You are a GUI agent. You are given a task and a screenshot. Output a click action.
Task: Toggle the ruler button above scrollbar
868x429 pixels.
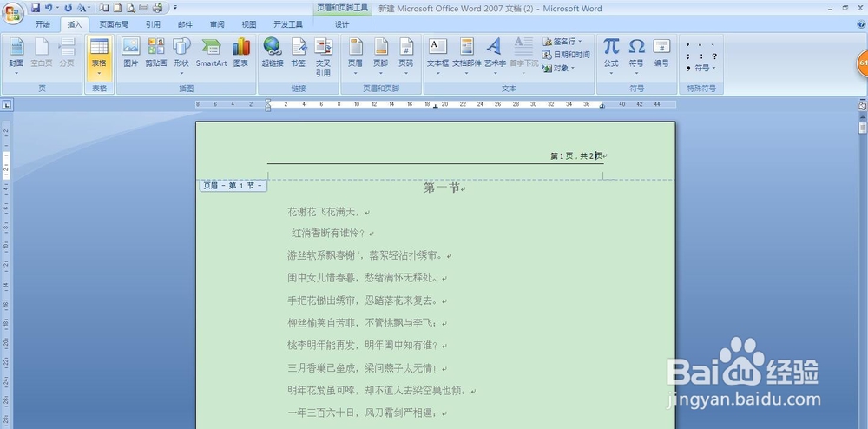(863, 106)
